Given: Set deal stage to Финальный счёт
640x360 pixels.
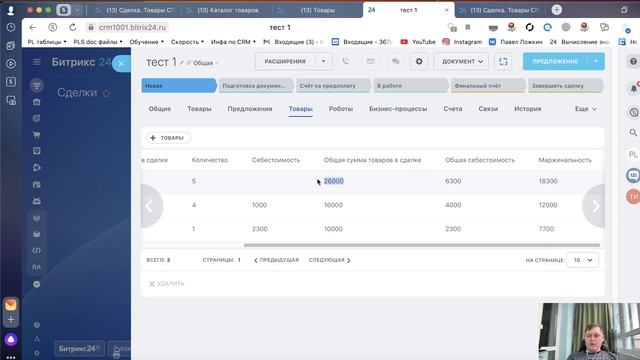Looking at the screenshot, I should point(487,86).
